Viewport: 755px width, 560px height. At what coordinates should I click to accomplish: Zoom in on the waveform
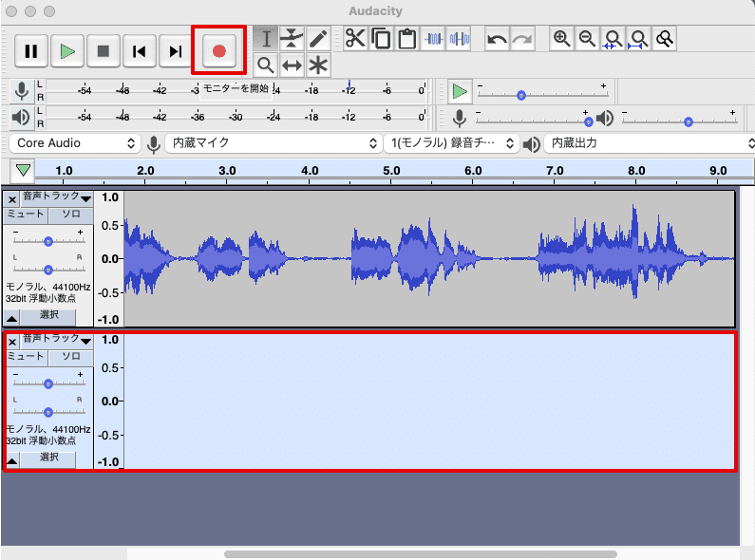pos(562,39)
